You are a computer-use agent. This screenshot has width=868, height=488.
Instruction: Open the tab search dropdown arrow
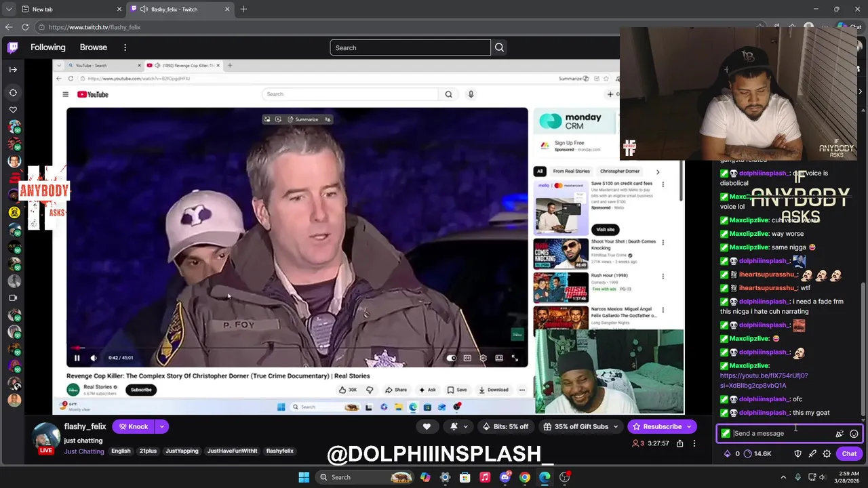pyautogui.click(x=8, y=9)
